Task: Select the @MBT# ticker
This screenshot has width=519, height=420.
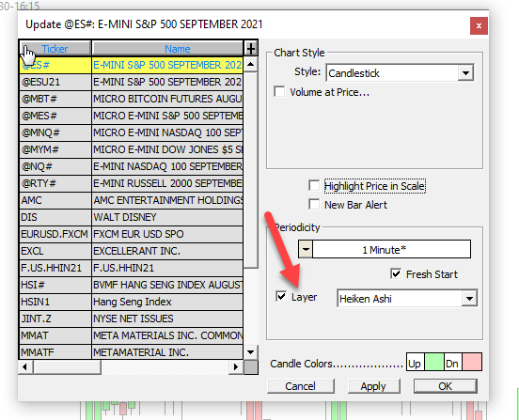Action: 55,99
